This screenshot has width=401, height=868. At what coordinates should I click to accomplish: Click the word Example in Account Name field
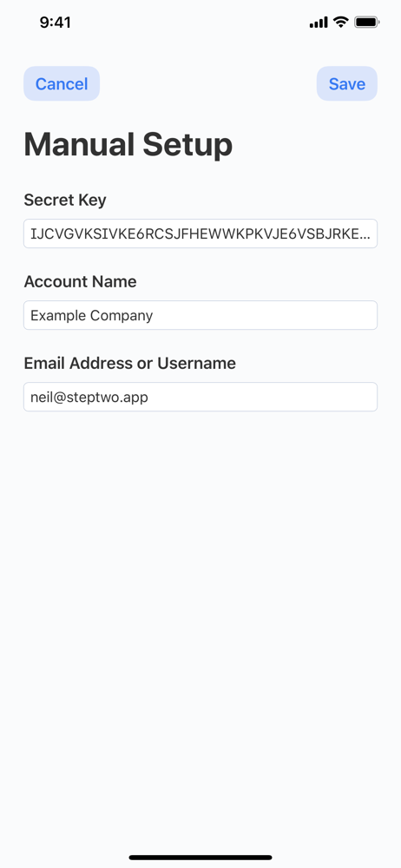pyautogui.click(x=58, y=316)
